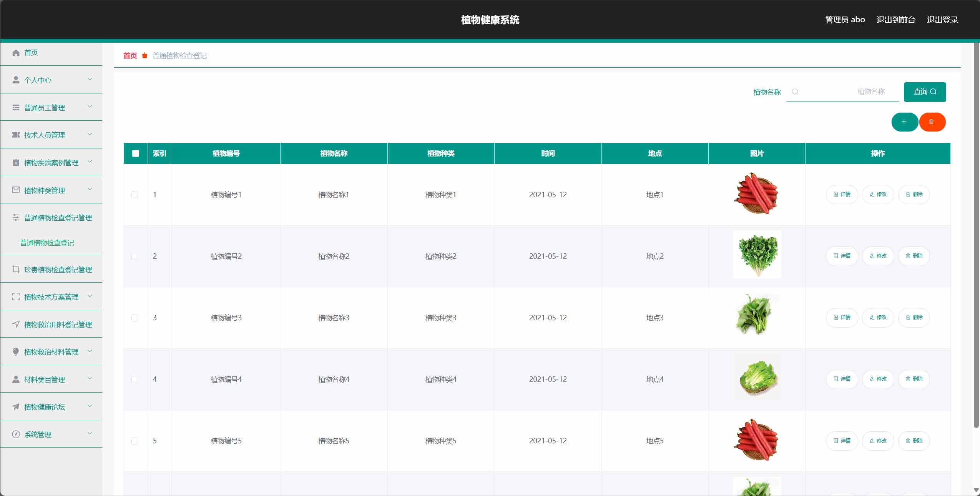Open 珍贵植物检查登记管理 menu item
980x496 pixels.
click(51, 269)
